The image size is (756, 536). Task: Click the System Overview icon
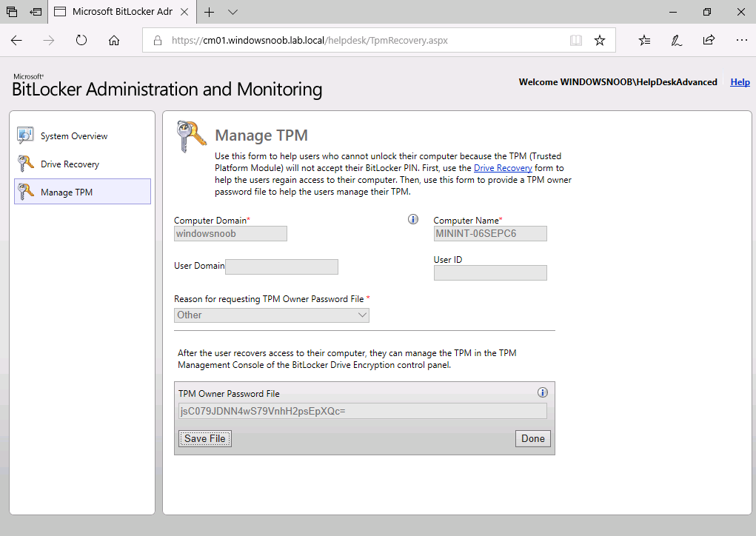coord(25,135)
